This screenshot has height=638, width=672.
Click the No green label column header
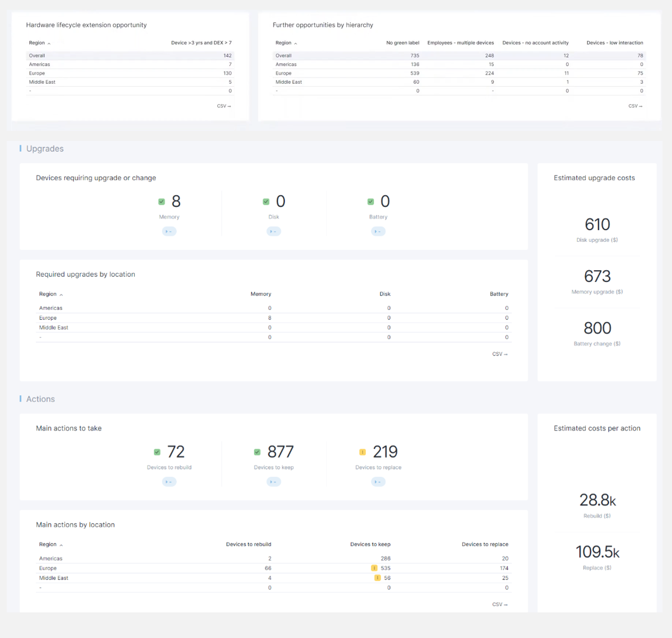(x=402, y=43)
